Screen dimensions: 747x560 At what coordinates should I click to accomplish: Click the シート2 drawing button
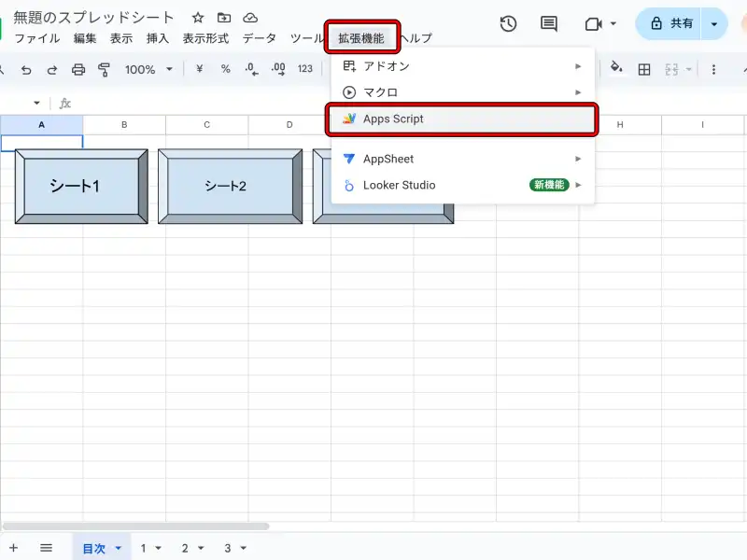pos(231,186)
